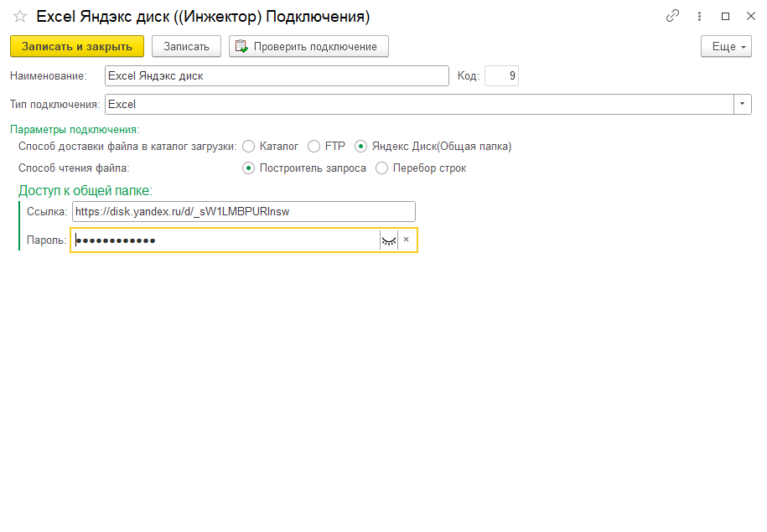
Task: Click the form title Excel Яндэкс диск
Action: tap(203, 17)
